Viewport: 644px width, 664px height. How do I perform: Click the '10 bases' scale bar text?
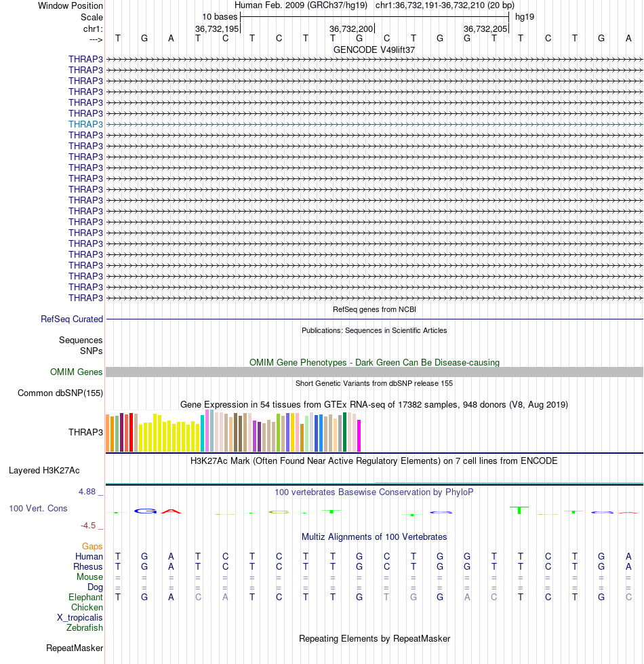pos(220,16)
